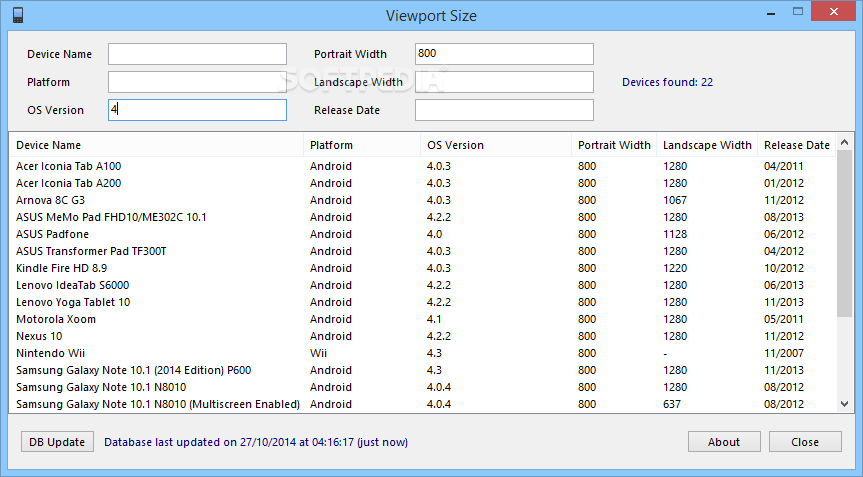Select ASUS Transformer Pad TF300T row
The height and width of the screenshot is (477, 863).
point(423,251)
